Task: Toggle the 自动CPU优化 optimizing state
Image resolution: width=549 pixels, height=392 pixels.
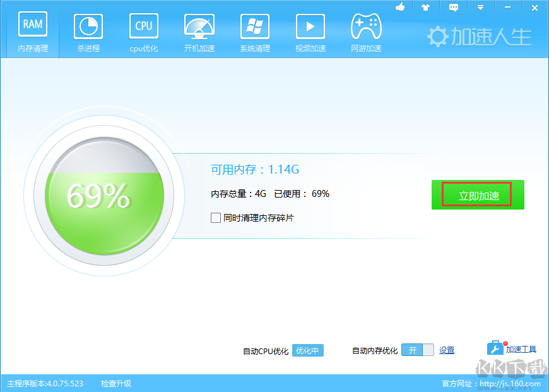Action: coord(307,350)
